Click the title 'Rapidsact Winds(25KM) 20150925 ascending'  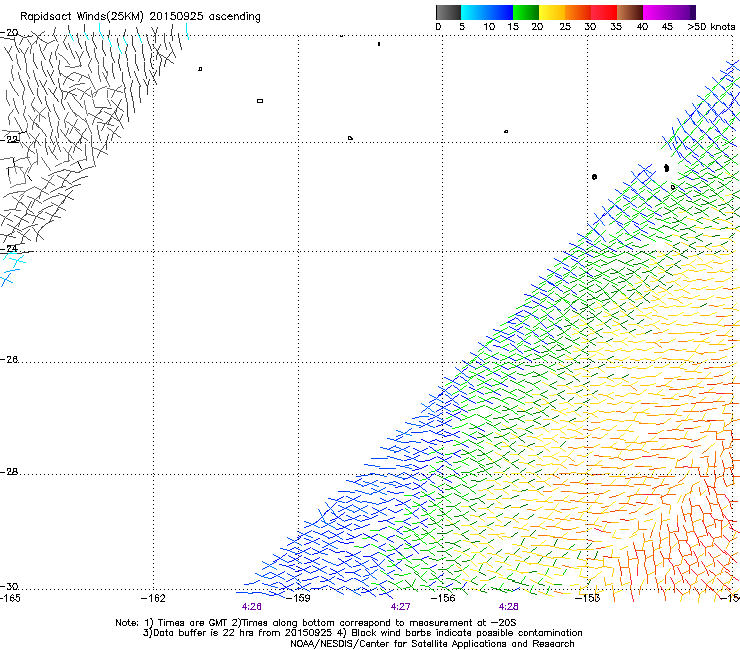140,17
